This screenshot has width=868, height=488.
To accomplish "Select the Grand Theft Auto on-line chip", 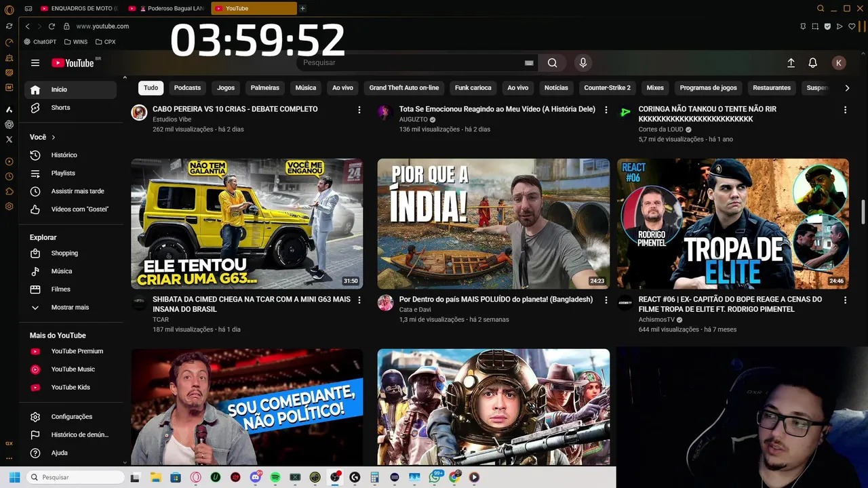I will pyautogui.click(x=404, y=88).
